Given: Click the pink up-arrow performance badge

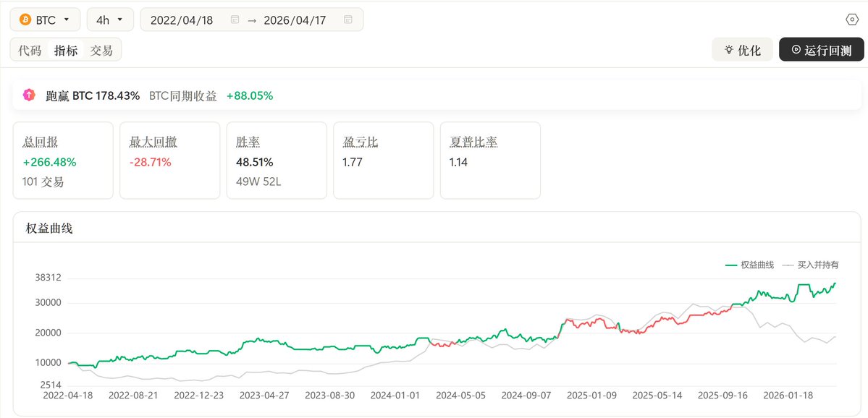Looking at the screenshot, I should pyautogui.click(x=29, y=95).
